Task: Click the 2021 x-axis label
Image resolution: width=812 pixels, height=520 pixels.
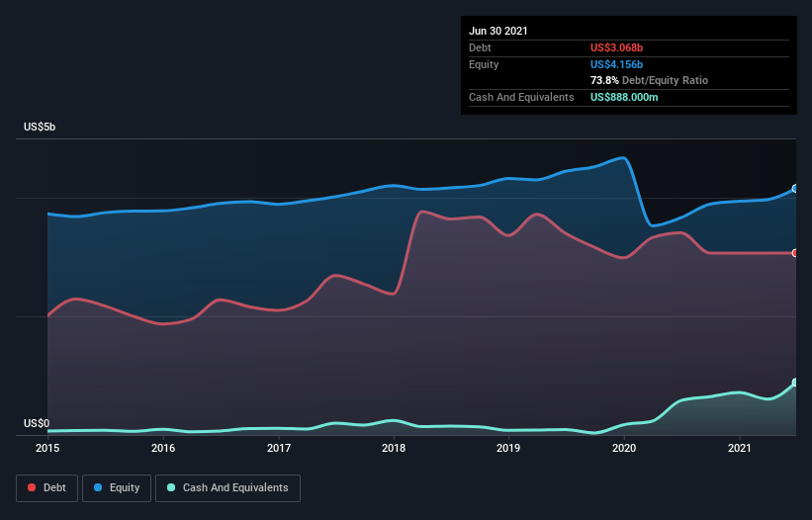Action: [x=740, y=448]
